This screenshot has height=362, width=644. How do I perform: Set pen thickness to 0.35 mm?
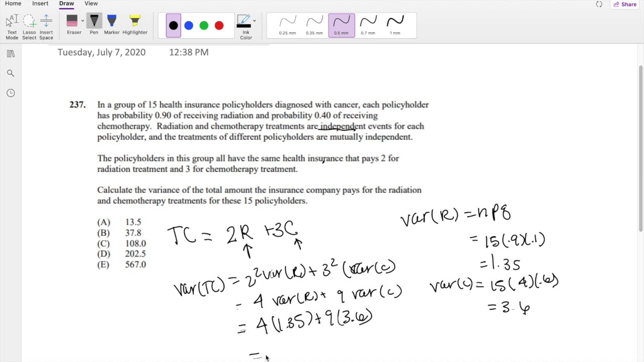pyautogui.click(x=314, y=26)
